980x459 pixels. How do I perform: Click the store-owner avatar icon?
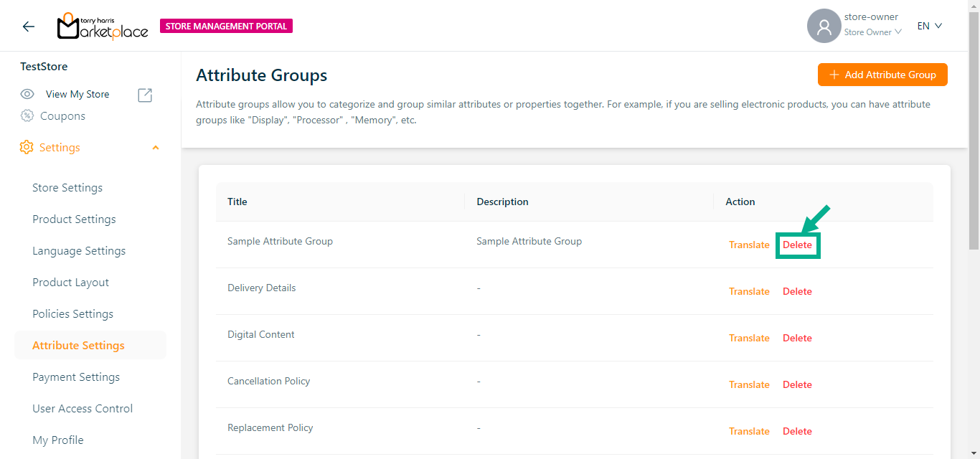(x=824, y=27)
